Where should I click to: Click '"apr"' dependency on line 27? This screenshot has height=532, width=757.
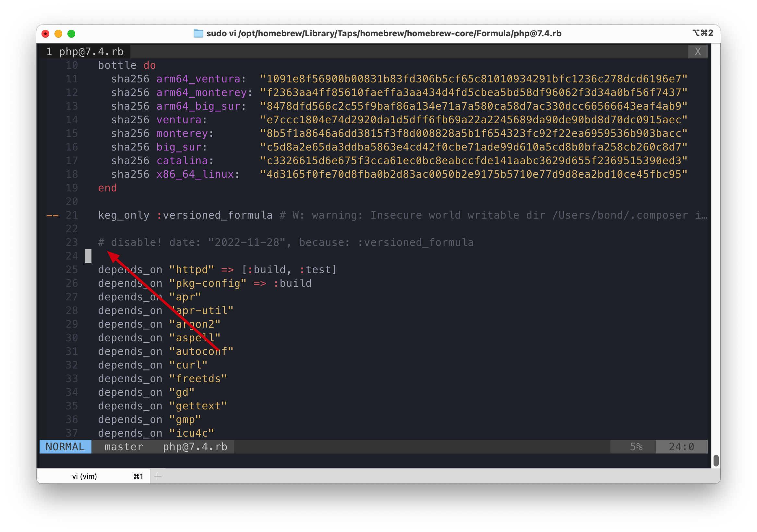185,297
